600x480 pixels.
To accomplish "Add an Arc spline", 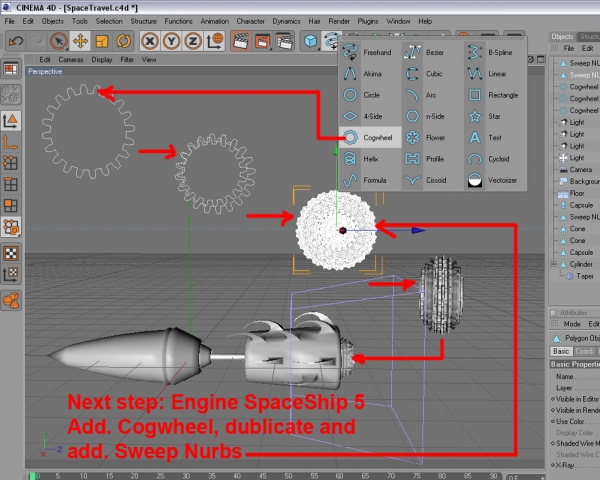I will [432, 95].
